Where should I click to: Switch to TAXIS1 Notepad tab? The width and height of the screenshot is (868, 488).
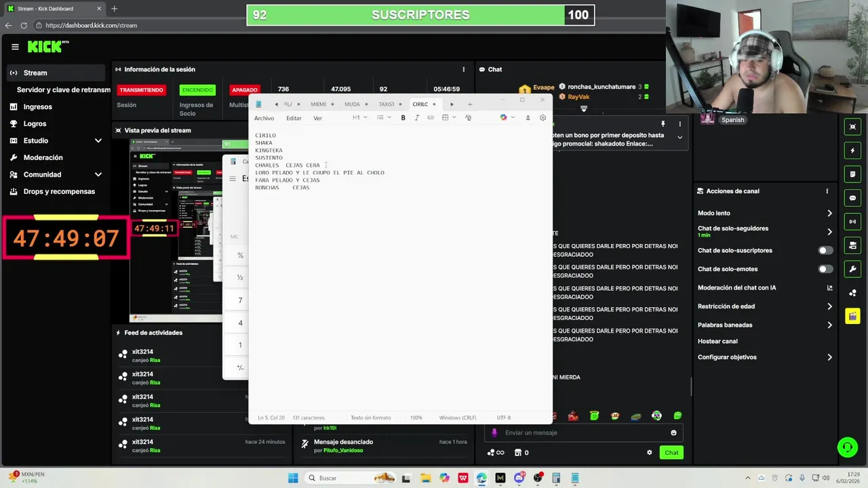click(387, 104)
